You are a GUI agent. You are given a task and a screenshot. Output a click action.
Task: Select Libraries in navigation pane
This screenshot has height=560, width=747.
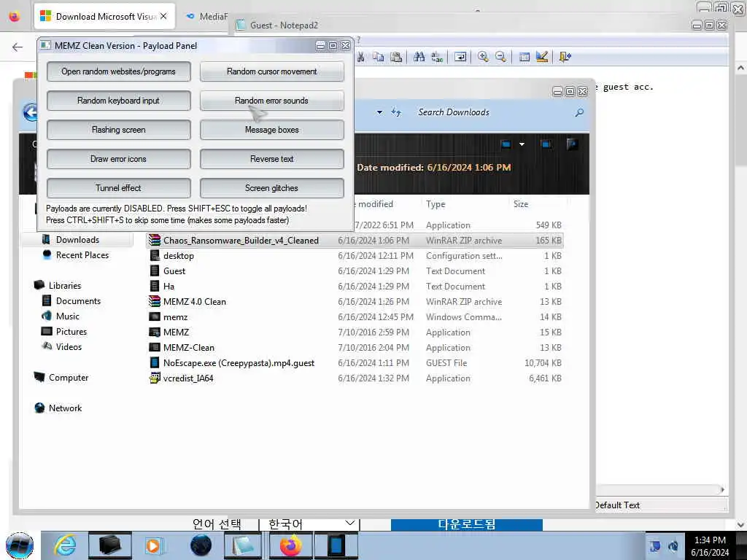click(x=65, y=286)
